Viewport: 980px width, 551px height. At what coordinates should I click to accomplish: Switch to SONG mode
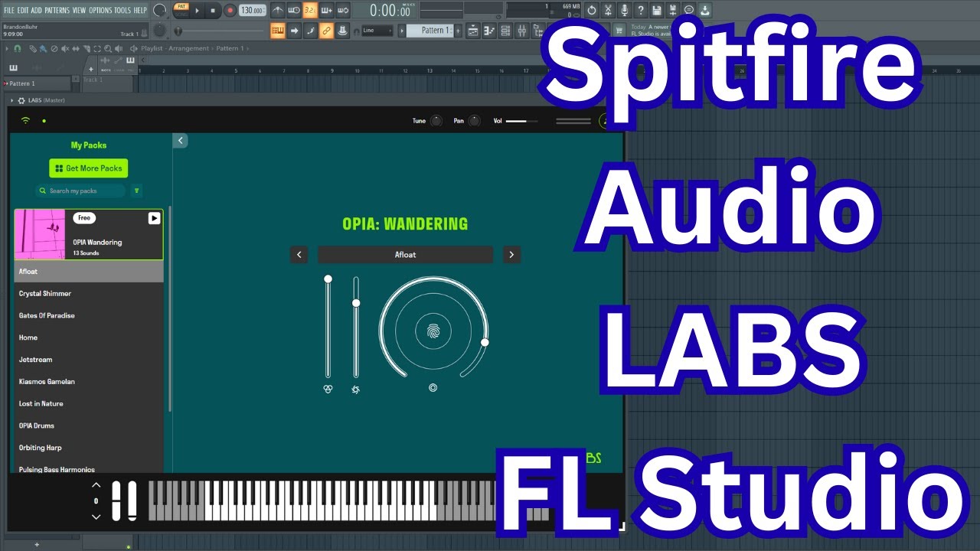coord(181,15)
